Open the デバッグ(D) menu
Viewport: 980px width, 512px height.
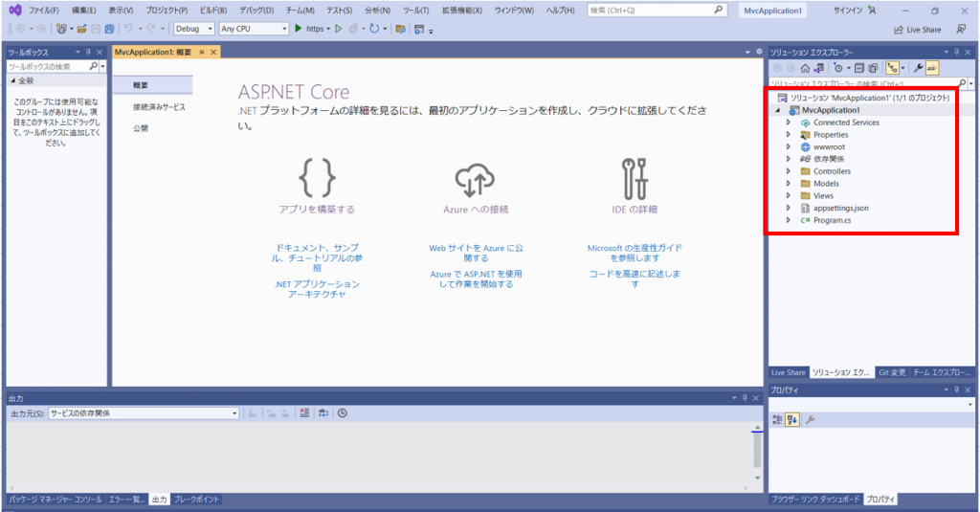click(x=256, y=11)
